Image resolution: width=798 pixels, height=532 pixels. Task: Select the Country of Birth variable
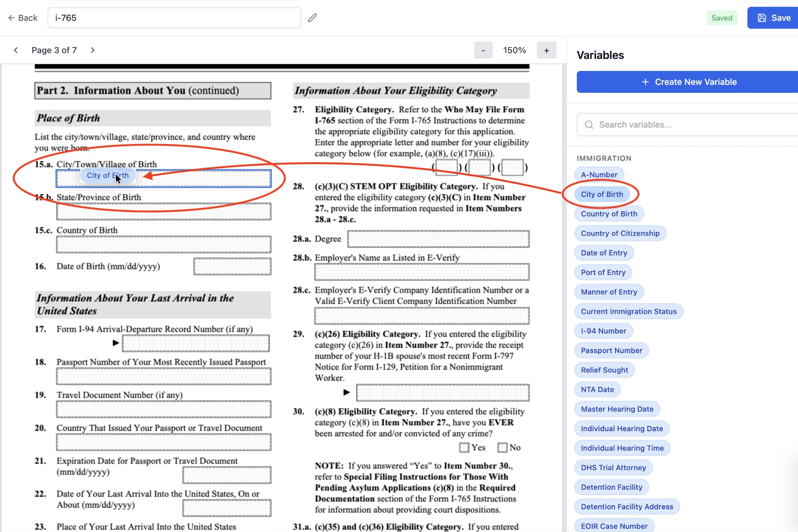tap(609, 214)
